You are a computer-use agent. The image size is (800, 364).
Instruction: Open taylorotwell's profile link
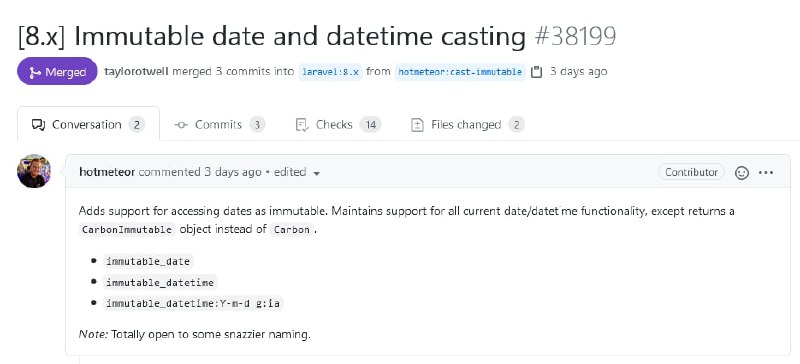(136, 71)
